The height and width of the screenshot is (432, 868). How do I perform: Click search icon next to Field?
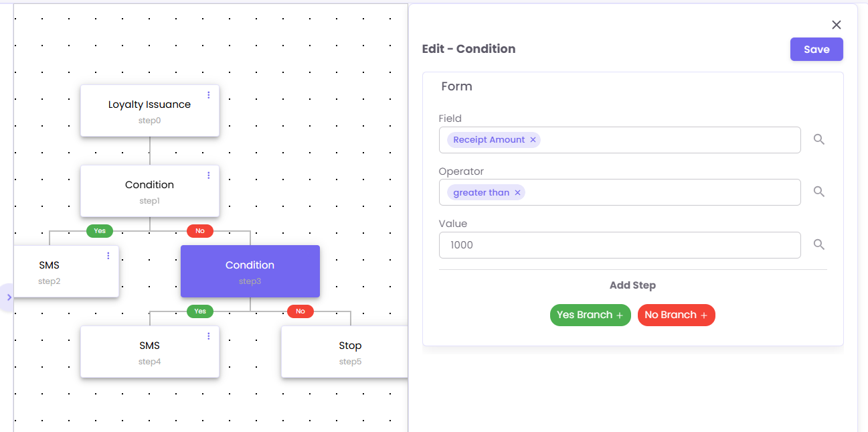[818, 139]
